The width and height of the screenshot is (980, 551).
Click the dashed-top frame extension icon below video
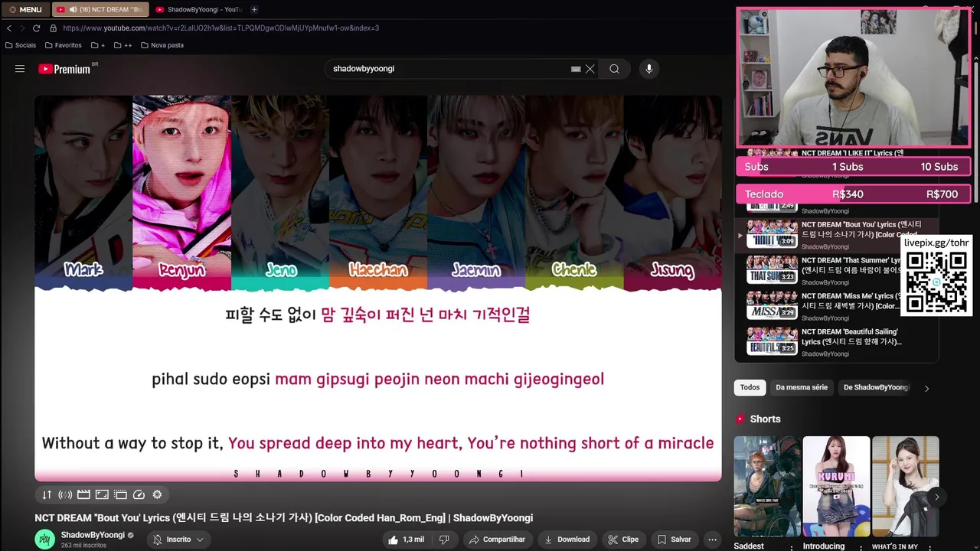click(x=120, y=494)
